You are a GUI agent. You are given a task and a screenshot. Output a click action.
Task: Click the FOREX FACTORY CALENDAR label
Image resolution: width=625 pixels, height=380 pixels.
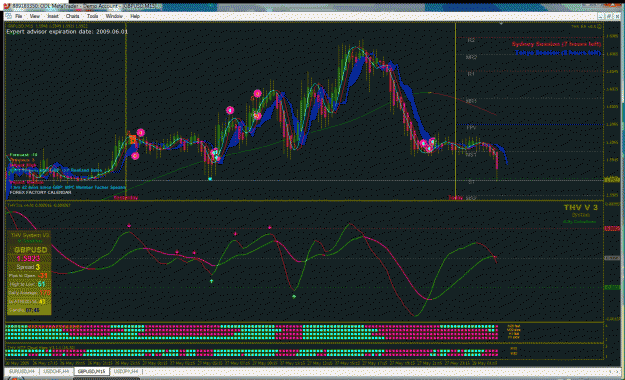(x=40, y=193)
